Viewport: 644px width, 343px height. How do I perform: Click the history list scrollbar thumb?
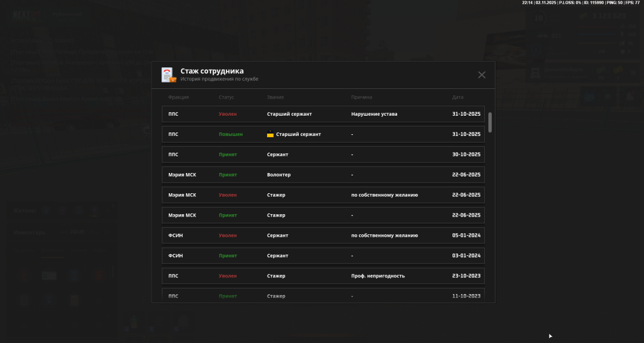coord(490,122)
